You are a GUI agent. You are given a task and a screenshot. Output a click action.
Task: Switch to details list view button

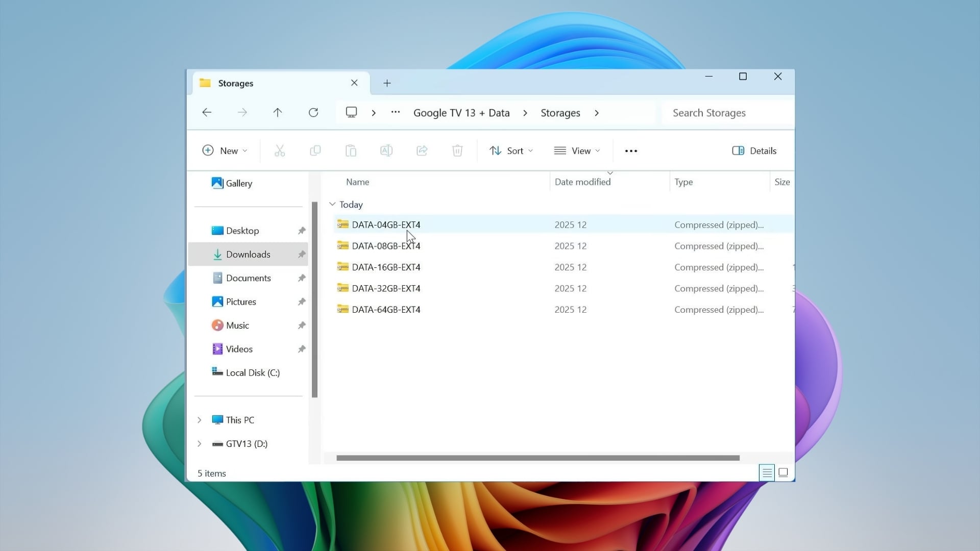click(767, 473)
